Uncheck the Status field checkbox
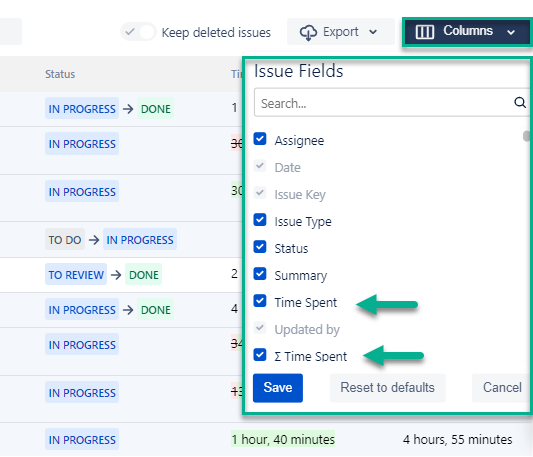Screen dimensions: 533x457 260,247
